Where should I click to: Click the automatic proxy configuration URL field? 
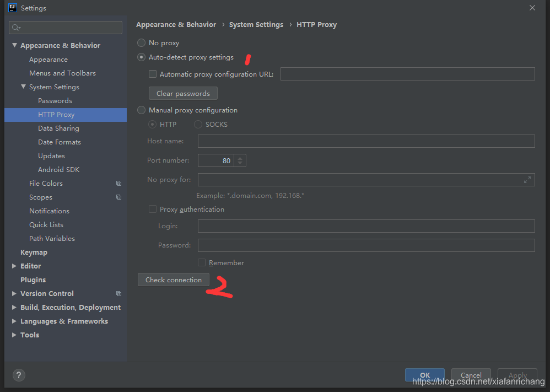point(408,74)
